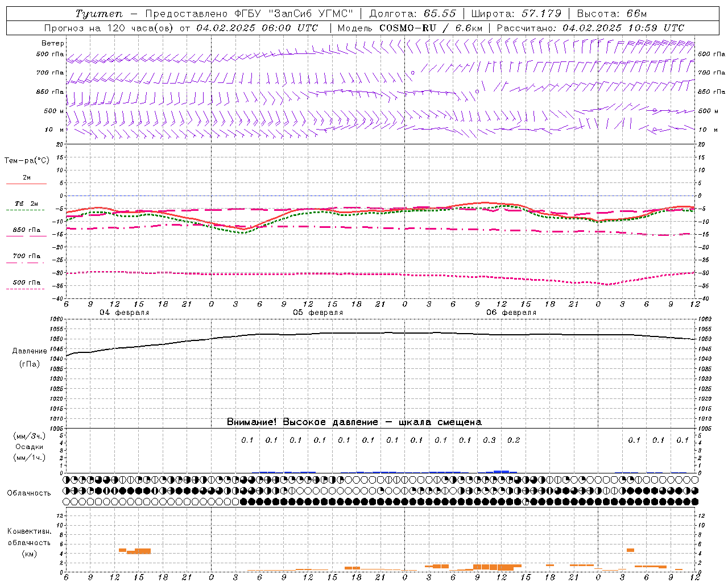Click the "Тем-ра(°C)" temperature panel label

point(27,161)
